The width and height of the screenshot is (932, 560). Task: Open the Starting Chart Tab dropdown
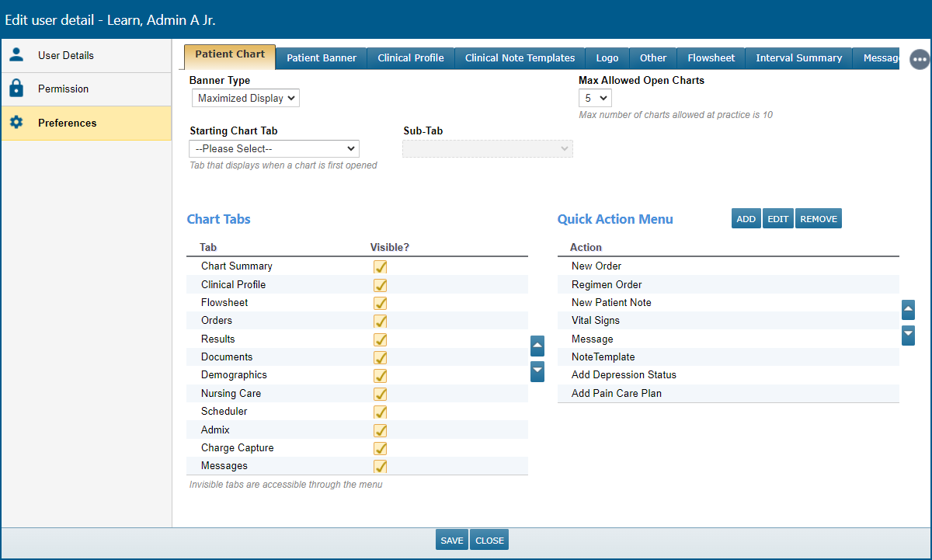click(273, 148)
